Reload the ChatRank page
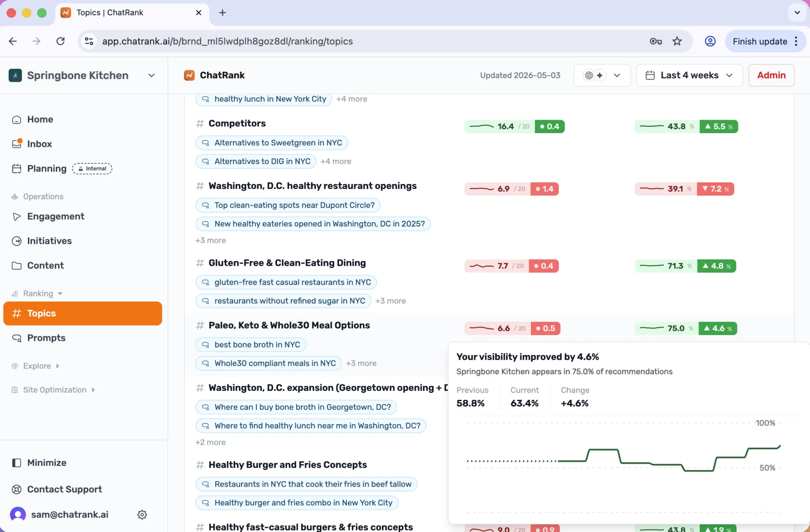Image resolution: width=810 pixels, height=532 pixels. pyautogui.click(x=60, y=41)
